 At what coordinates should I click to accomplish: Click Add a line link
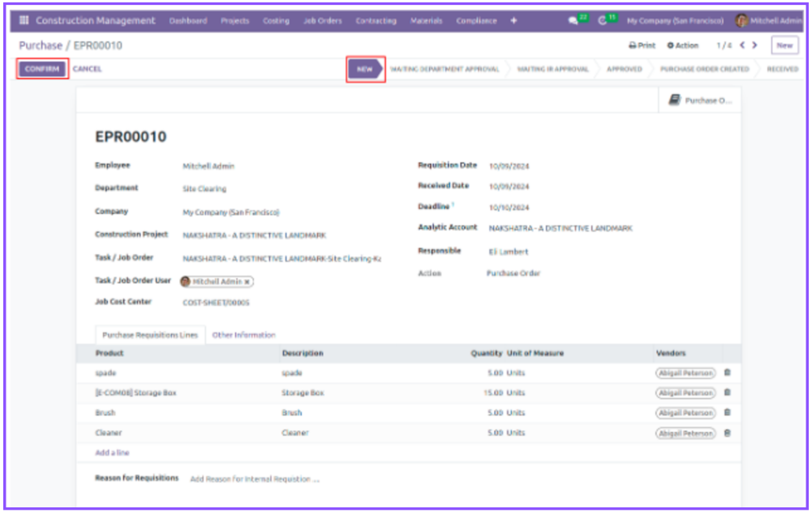112,453
